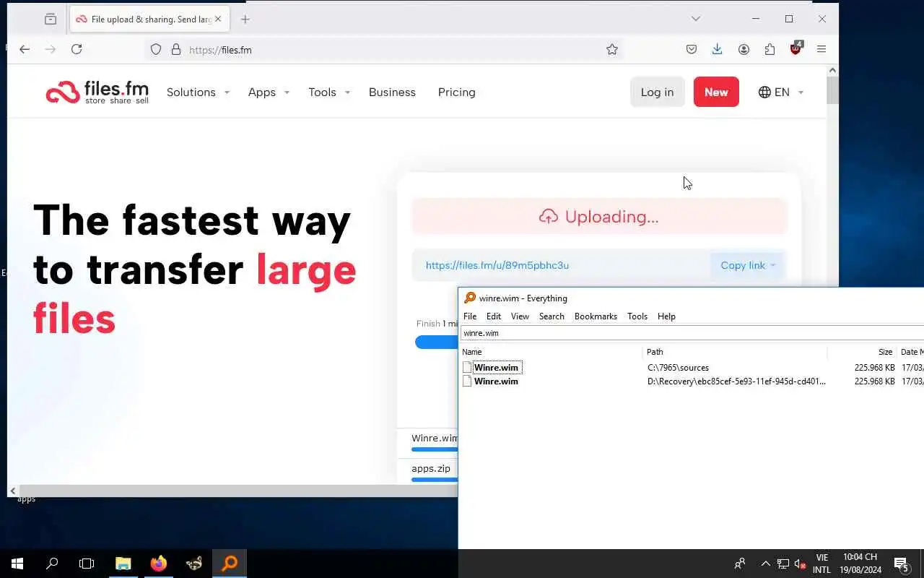Viewport: 924px width, 578px height.
Task: Click the muted volume tray icon
Action: coord(800,564)
